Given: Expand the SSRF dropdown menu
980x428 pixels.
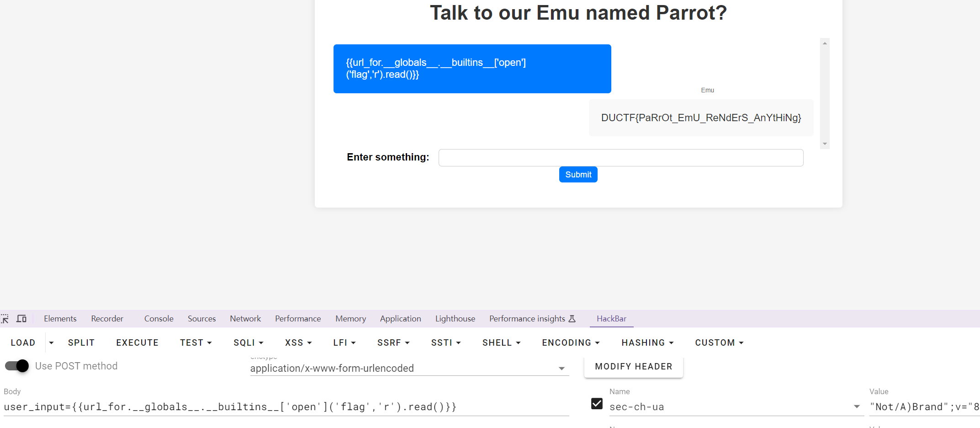Looking at the screenshot, I should [x=393, y=342].
